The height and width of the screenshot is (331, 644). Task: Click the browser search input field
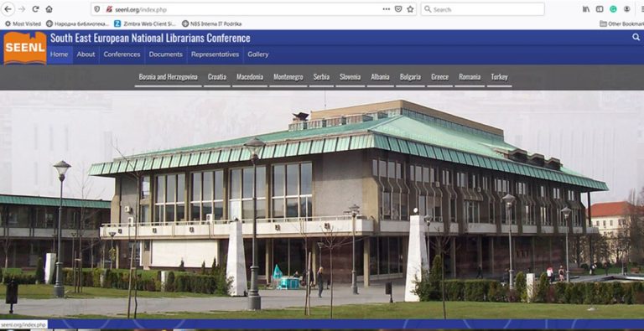click(483, 9)
